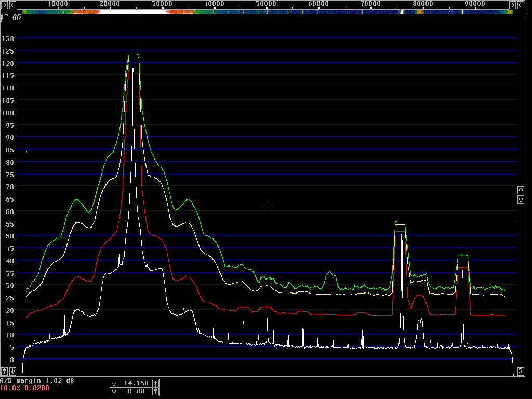Click the boxed 30 value at the top-left
This screenshot has height=399, width=532.
[x=10, y=18]
